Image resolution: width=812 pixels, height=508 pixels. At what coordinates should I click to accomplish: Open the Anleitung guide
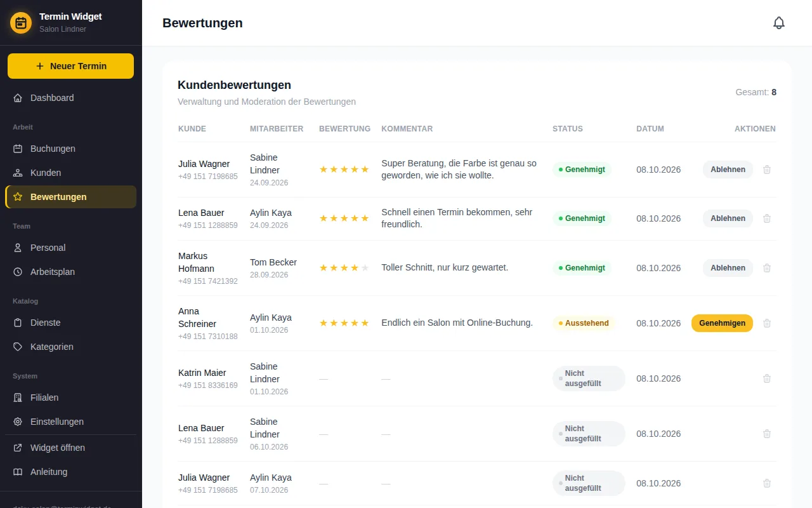click(x=70, y=472)
